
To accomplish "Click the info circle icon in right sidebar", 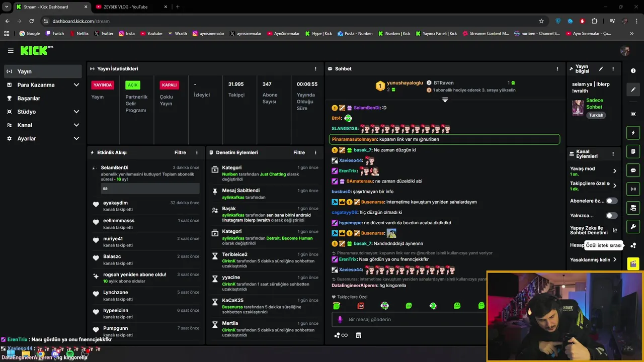I will coord(633,71).
